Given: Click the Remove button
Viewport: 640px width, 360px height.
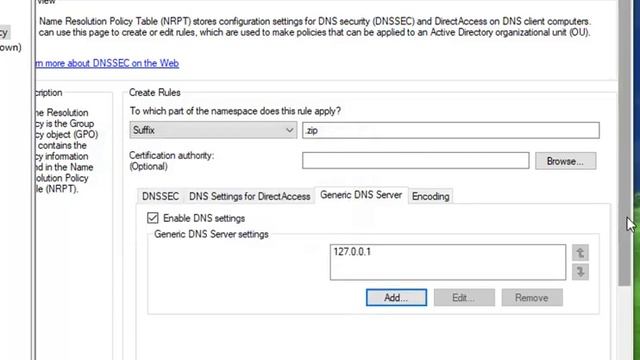Looking at the screenshot, I should pyautogui.click(x=532, y=298).
